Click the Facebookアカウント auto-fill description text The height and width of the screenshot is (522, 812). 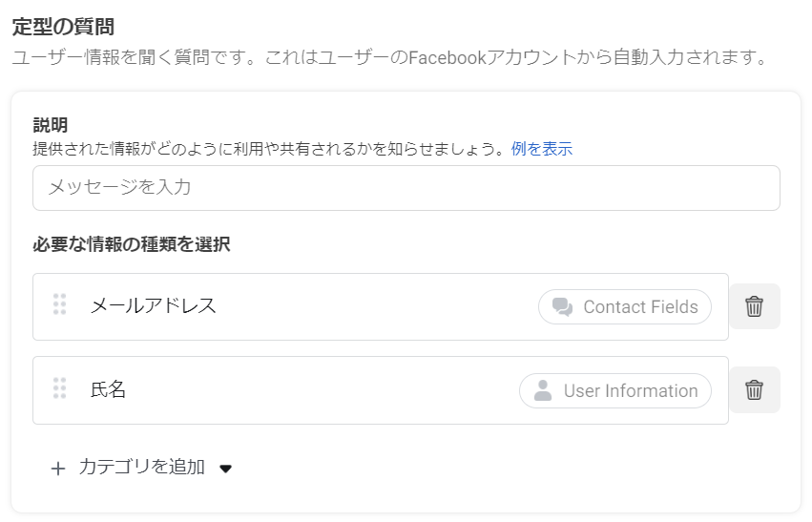(389, 58)
